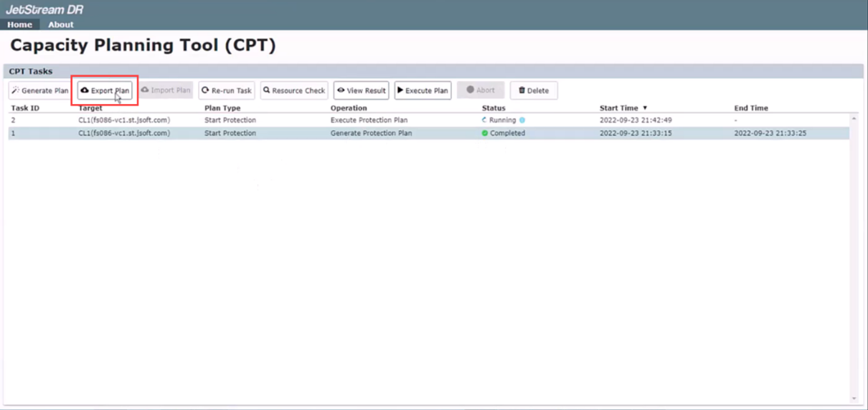Click the Re-run Task refresh icon
868x410 pixels.
(205, 90)
